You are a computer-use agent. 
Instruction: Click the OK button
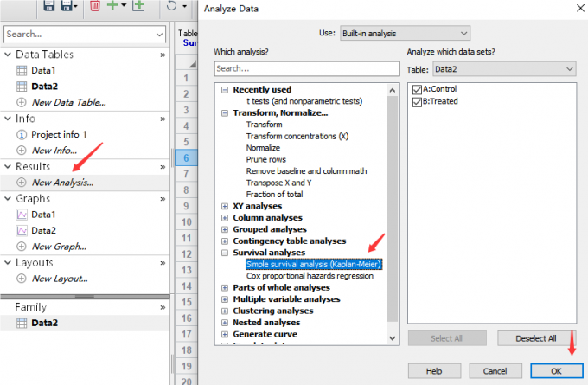pyautogui.click(x=557, y=371)
